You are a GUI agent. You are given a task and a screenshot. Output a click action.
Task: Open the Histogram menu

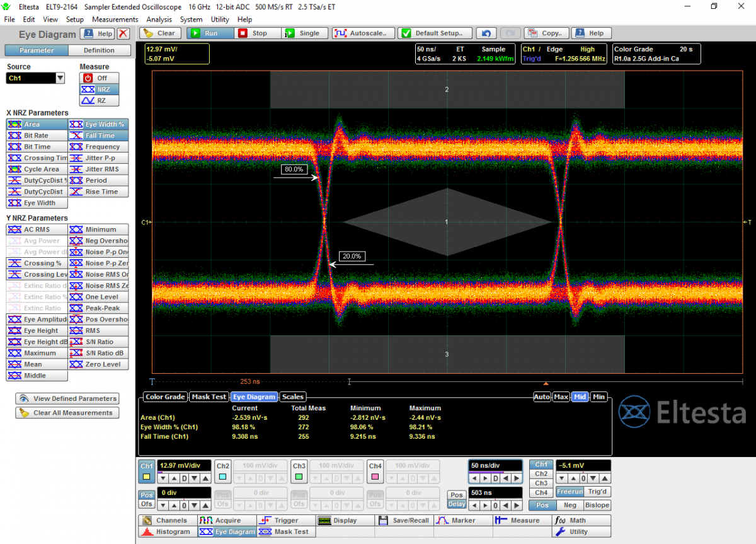[x=167, y=531]
